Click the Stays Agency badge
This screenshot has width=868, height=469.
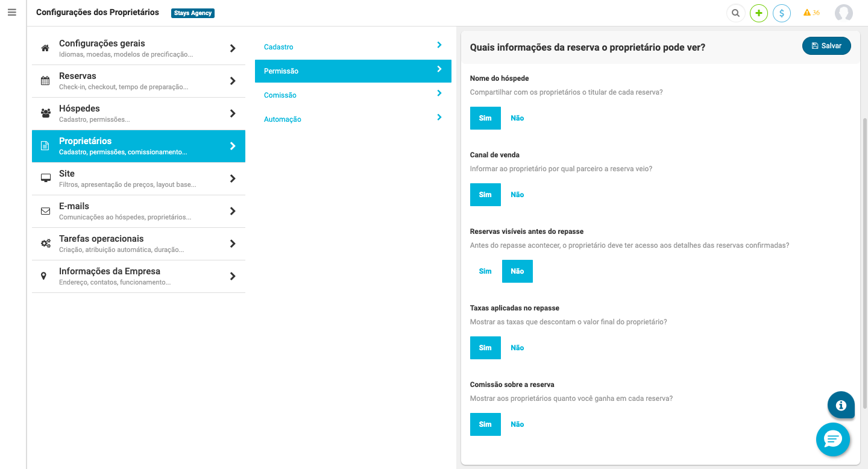(193, 13)
